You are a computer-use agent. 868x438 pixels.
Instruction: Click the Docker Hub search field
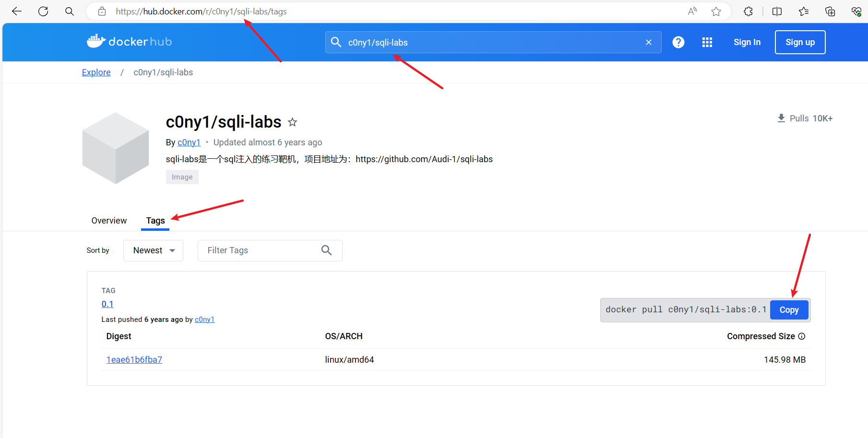(493, 42)
